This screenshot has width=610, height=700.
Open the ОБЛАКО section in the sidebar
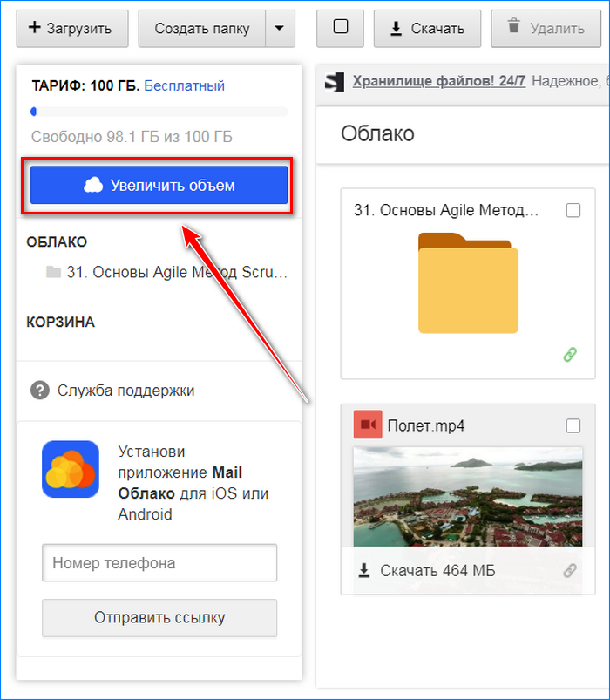click(x=57, y=242)
